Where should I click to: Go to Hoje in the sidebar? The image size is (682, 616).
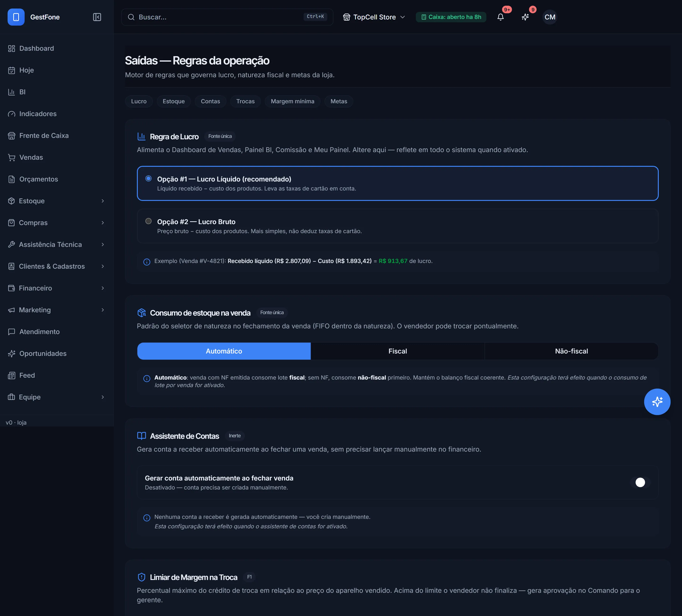coord(57,70)
